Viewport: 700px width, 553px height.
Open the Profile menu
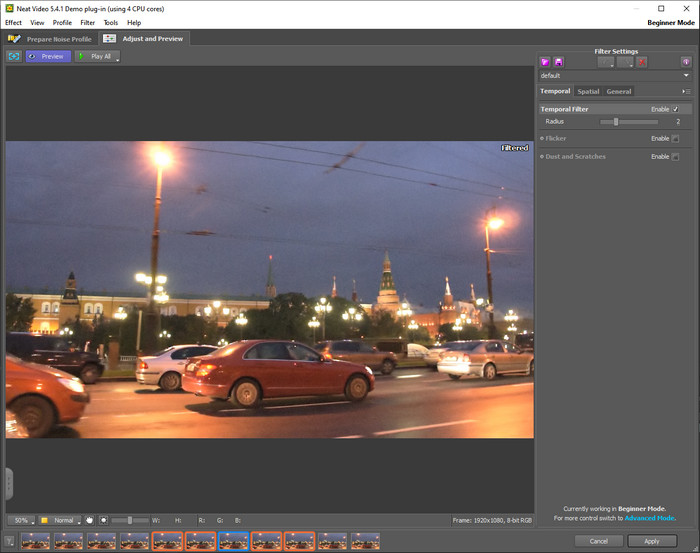(x=62, y=22)
